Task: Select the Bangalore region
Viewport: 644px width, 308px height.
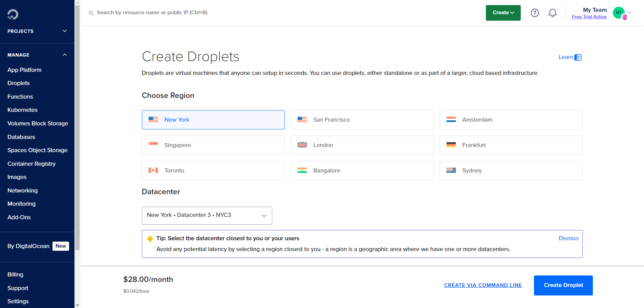Action: tap(362, 170)
